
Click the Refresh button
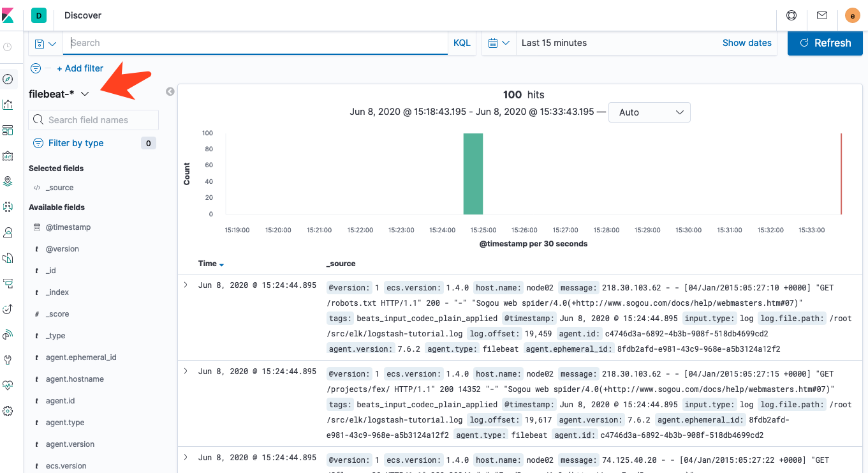[825, 43]
